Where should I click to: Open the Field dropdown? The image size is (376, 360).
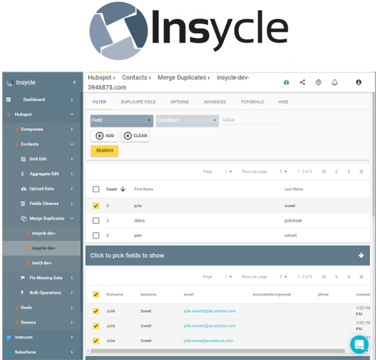[122, 120]
